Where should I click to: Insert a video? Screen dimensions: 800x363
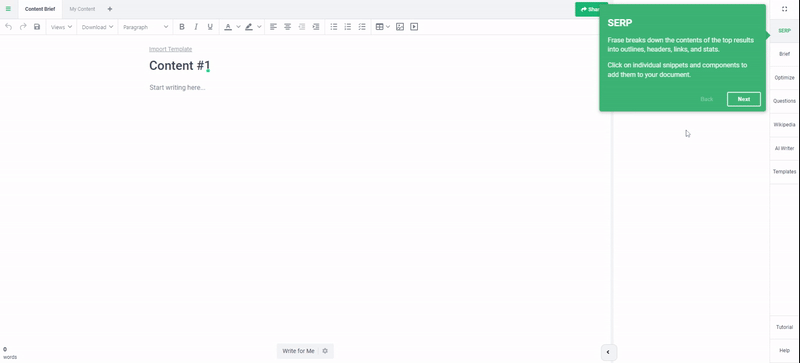click(x=414, y=27)
